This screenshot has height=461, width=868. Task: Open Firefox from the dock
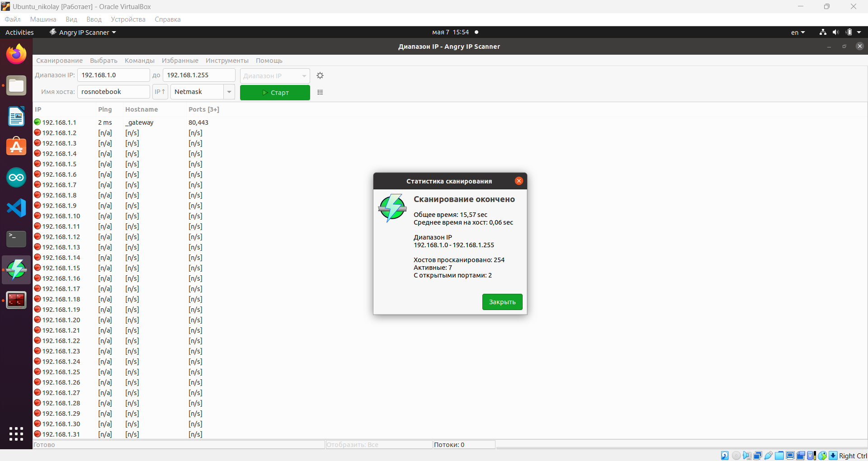pos(16,55)
